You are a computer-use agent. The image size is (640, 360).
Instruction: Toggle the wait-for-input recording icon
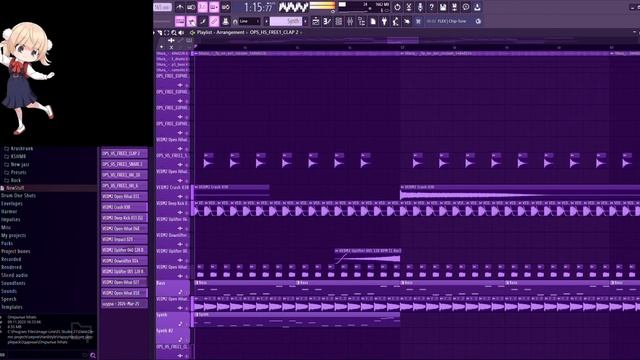pyautogui.click(x=191, y=7)
